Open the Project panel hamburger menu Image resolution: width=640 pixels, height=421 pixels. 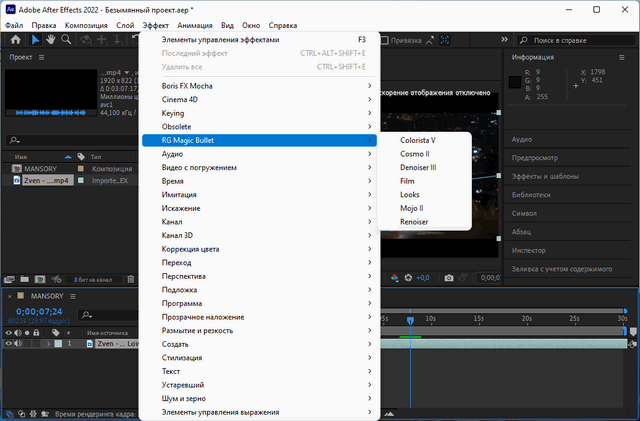[41, 58]
